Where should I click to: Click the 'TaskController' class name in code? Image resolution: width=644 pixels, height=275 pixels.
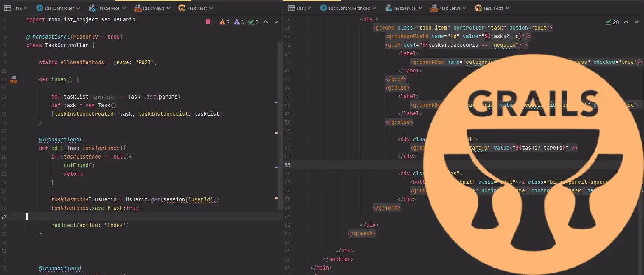[x=66, y=45]
